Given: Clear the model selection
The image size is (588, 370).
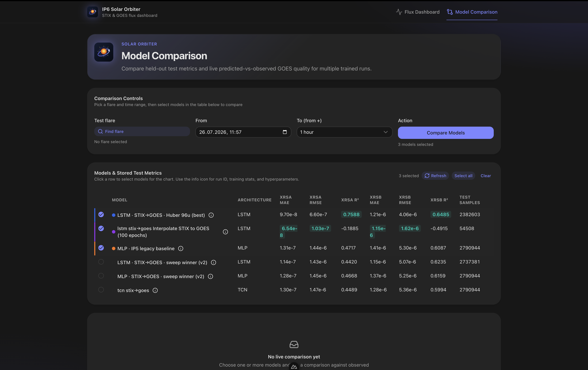Looking at the screenshot, I should 485,176.
